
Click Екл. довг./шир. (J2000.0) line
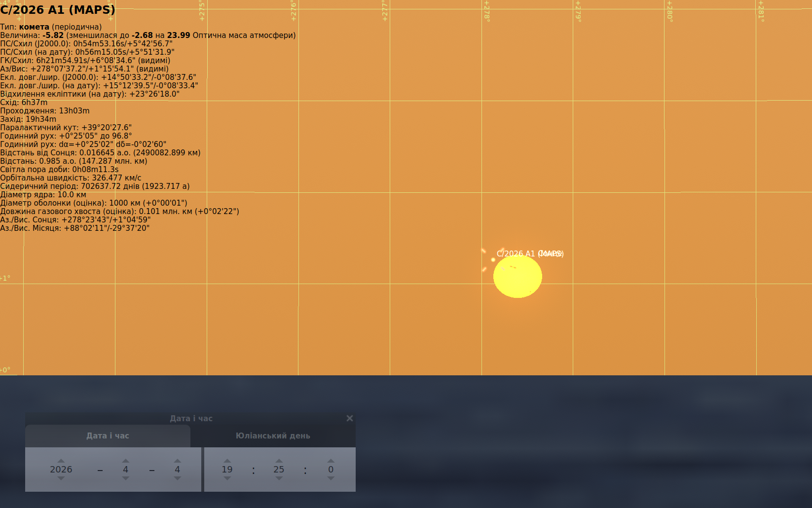point(98,77)
